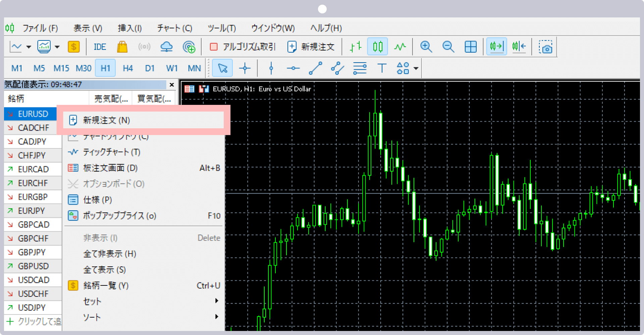
Task: Take a chart screenshot with camera icon
Action: tap(545, 47)
